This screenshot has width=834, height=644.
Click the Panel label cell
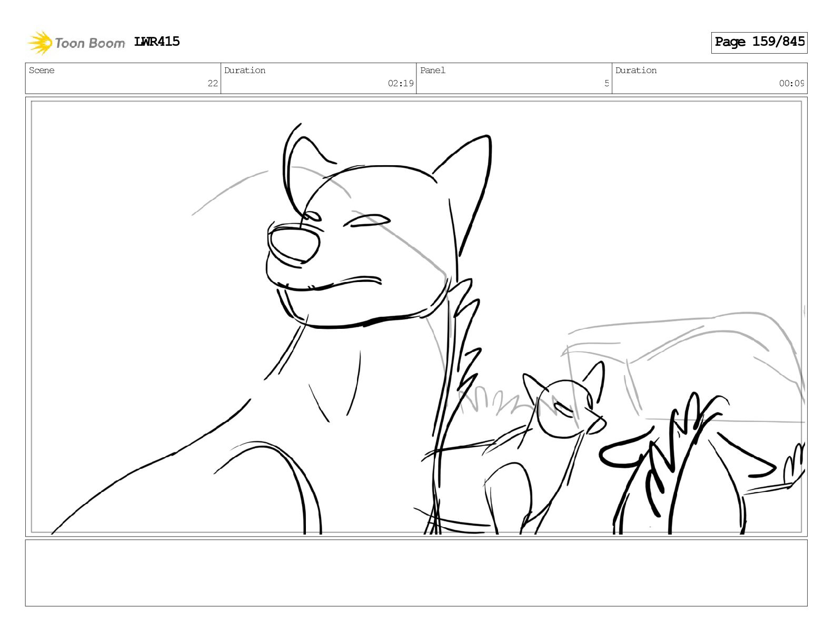tap(514, 78)
